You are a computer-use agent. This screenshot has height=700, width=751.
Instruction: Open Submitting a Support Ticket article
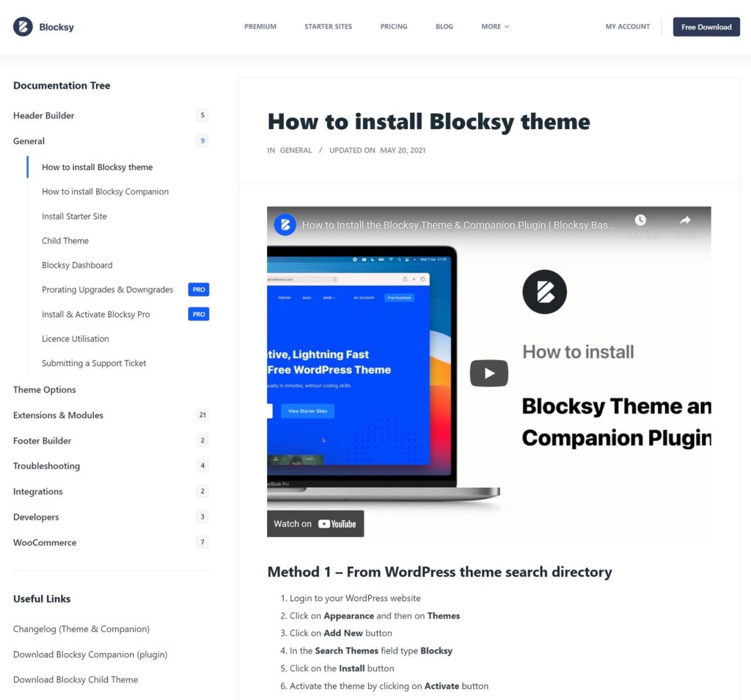[x=94, y=363]
